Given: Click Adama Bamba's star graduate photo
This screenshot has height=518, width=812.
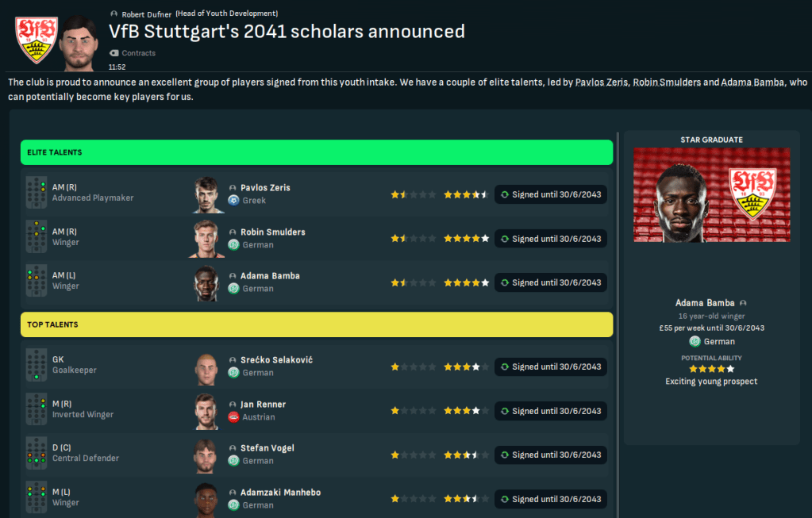Looking at the screenshot, I should point(711,195).
